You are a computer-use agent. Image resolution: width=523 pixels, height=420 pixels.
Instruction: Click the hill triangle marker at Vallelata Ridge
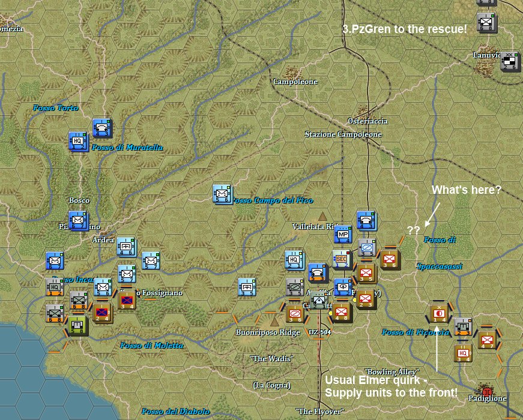tap(322, 217)
